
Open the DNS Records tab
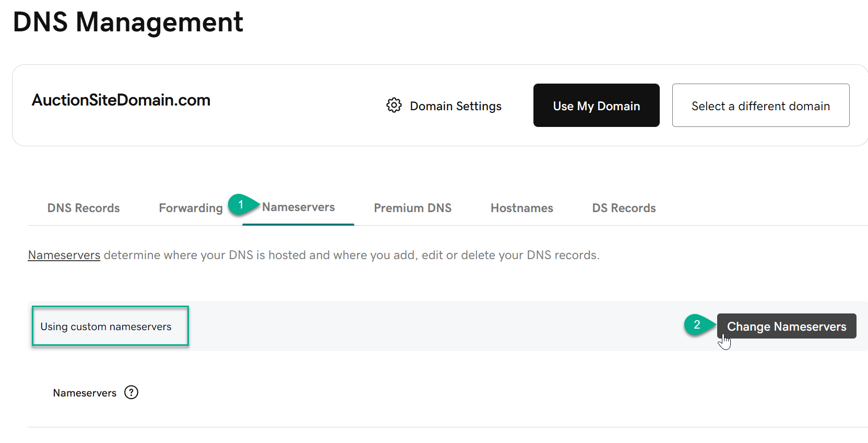click(84, 208)
